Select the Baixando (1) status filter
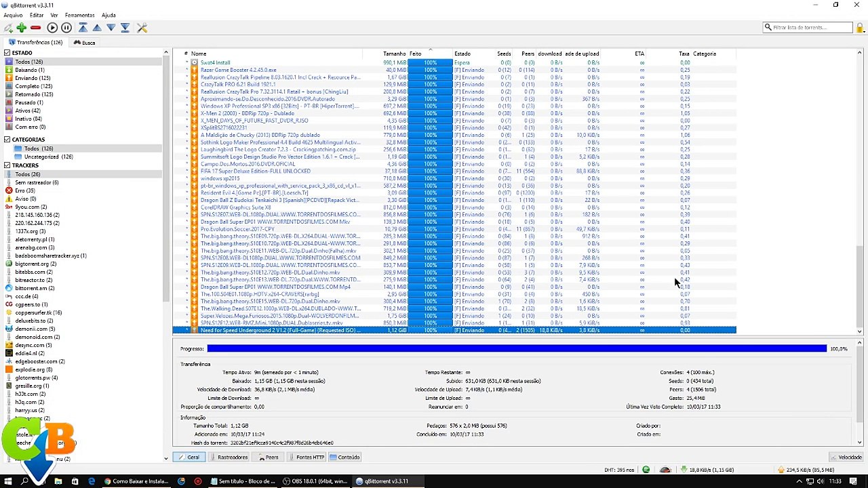This screenshot has height=488, width=868. (x=30, y=70)
